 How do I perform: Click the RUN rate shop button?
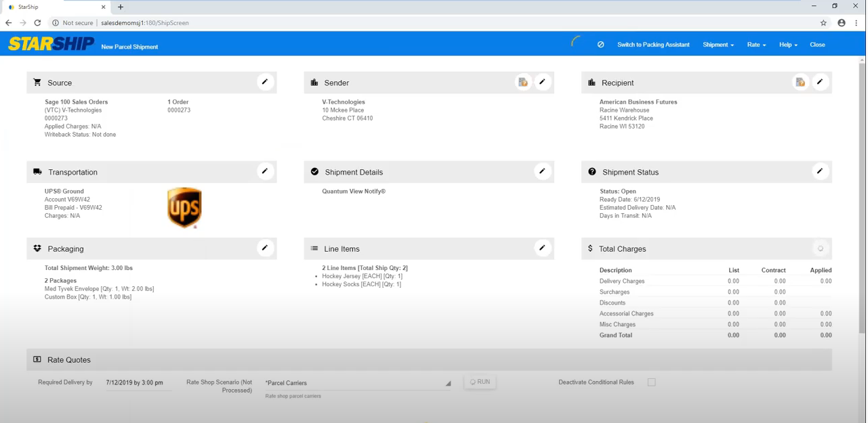point(480,382)
